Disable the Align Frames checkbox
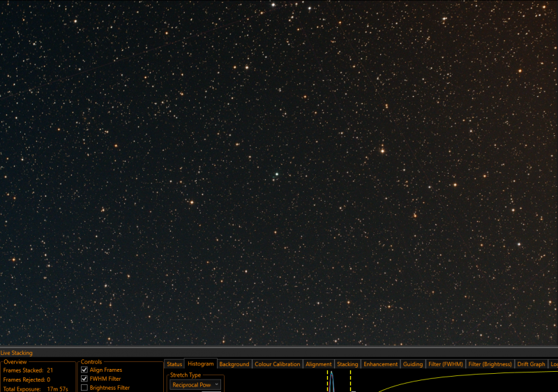 (84, 370)
